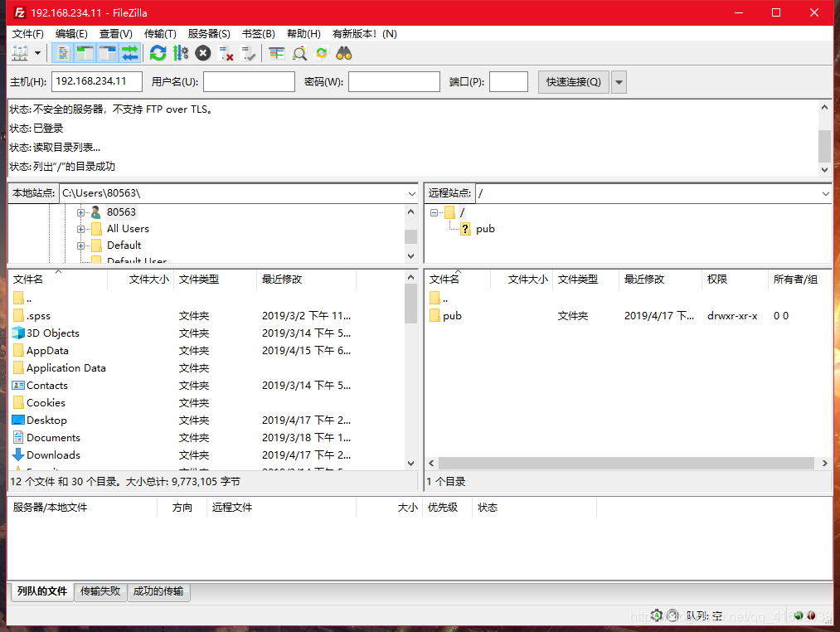
Task: Sort local files by 文件名 column
Action: 58,280
